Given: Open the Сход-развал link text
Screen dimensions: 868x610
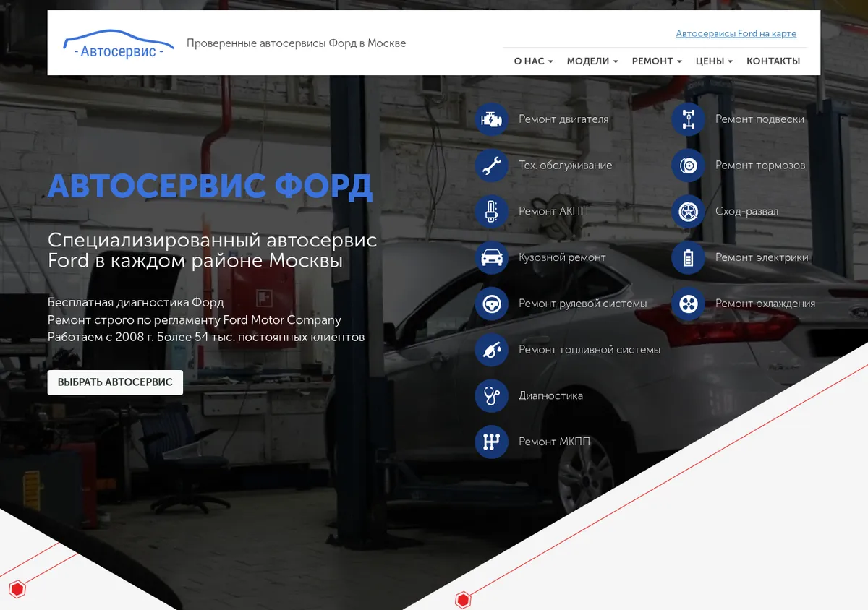Looking at the screenshot, I should click(746, 212).
